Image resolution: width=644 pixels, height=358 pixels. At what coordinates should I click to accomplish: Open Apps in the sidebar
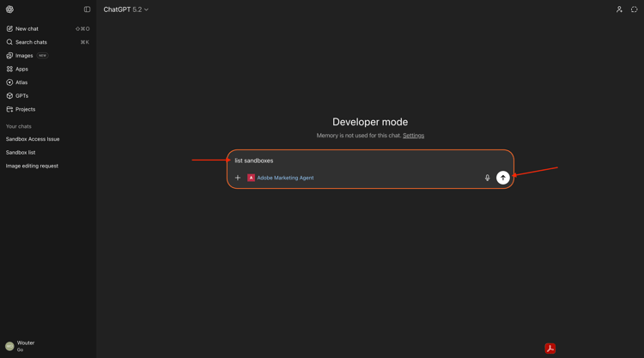47,69
